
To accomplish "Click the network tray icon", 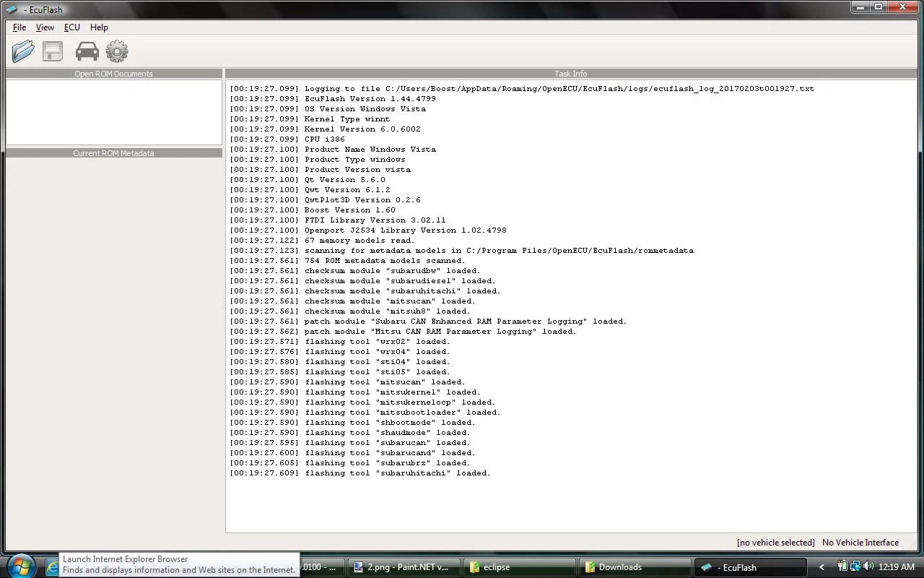I will pyautogui.click(x=855, y=566).
